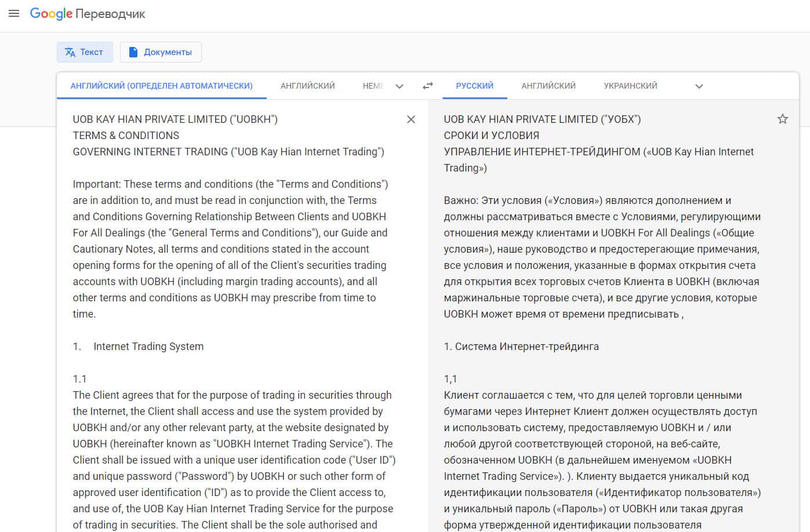Image resolution: width=810 pixels, height=532 pixels.
Task: Choose the auto-detected source language tab
Action: [x=161, y=86]
